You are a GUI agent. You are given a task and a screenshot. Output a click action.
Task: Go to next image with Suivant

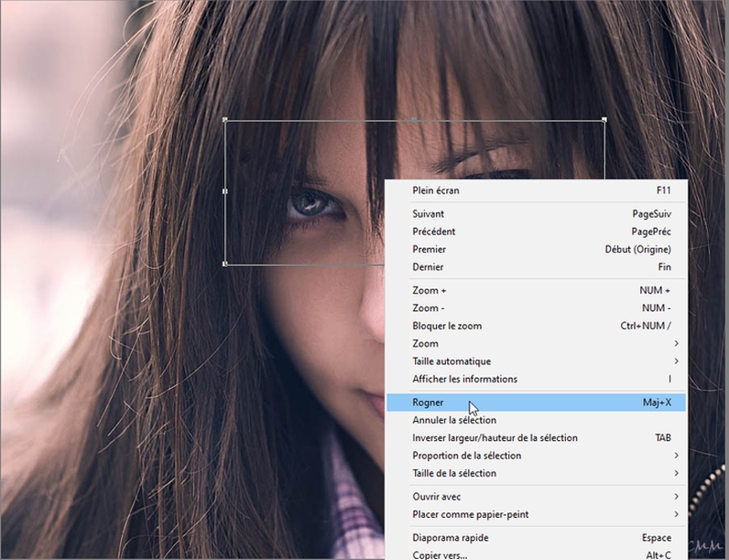click(x=429, y=214)
